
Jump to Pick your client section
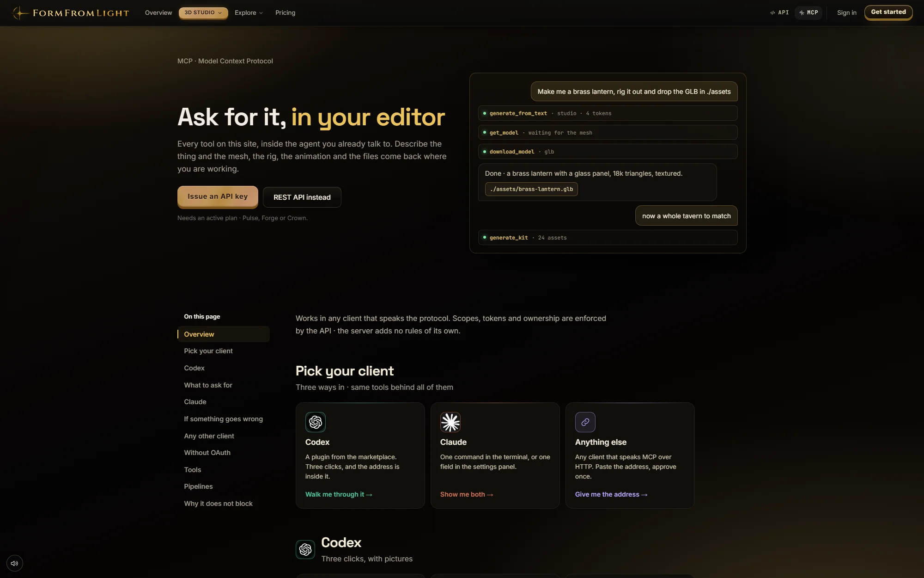(208, 351)
